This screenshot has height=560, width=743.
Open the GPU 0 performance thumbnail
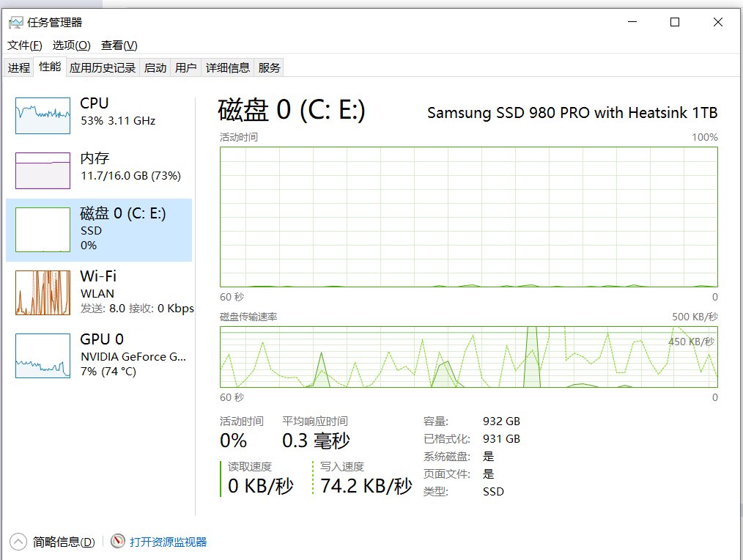42,355
